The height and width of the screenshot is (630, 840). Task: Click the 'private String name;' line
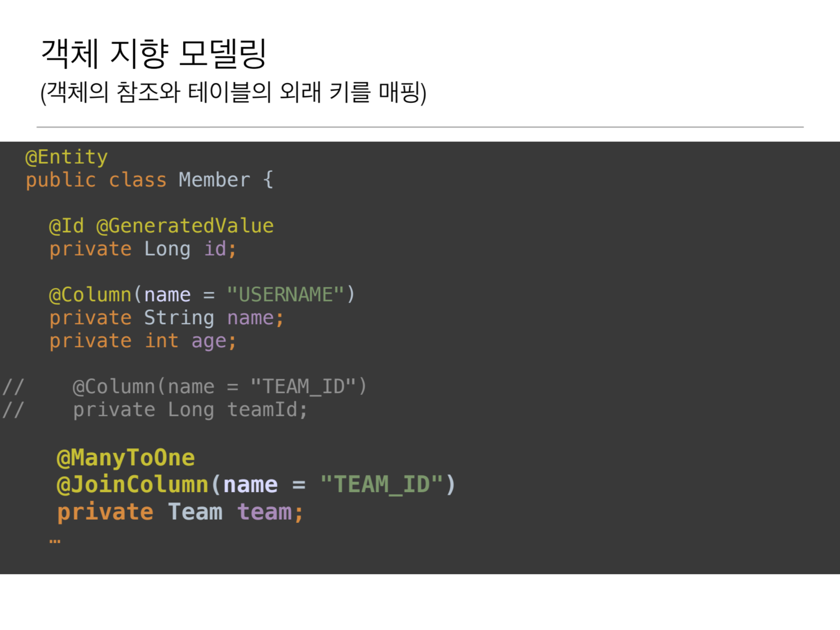[x=166, y=318]
